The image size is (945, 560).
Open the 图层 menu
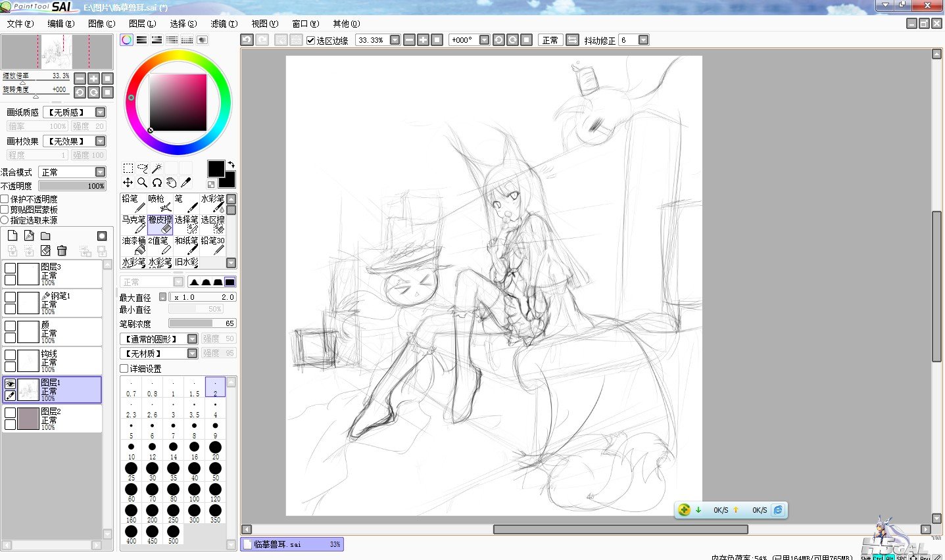(142, 24)
